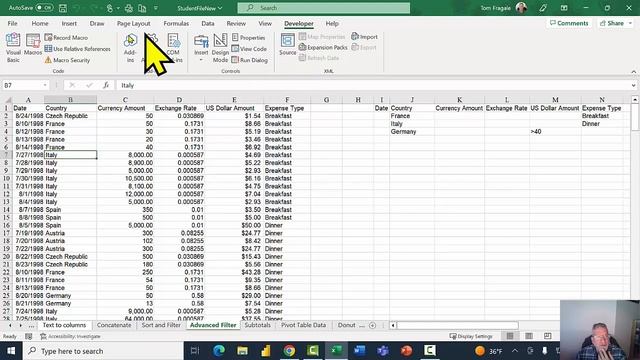Screen dimensions: 640x360
Task: Switch to the Data ribbon tab
Action: pos(208,24)
